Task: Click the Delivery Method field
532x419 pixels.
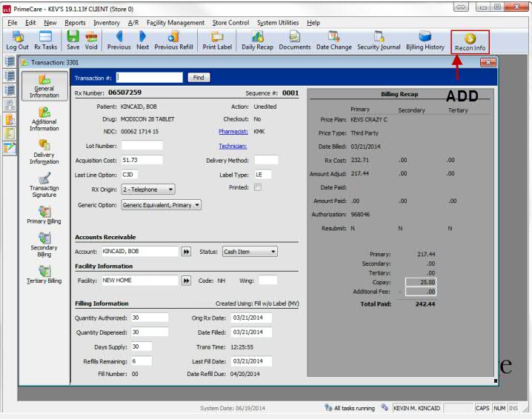Action: 266,160
